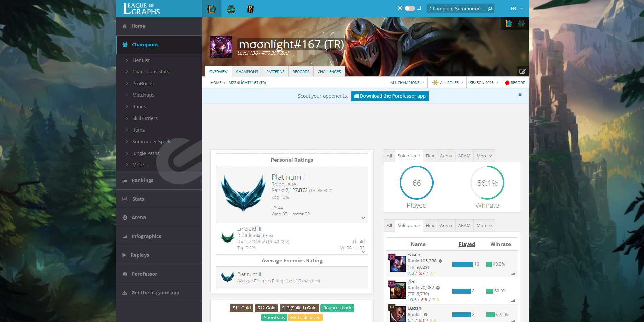Go to Home in sidebar
This screenshot has width=644, height=322.
coord(159,26)
